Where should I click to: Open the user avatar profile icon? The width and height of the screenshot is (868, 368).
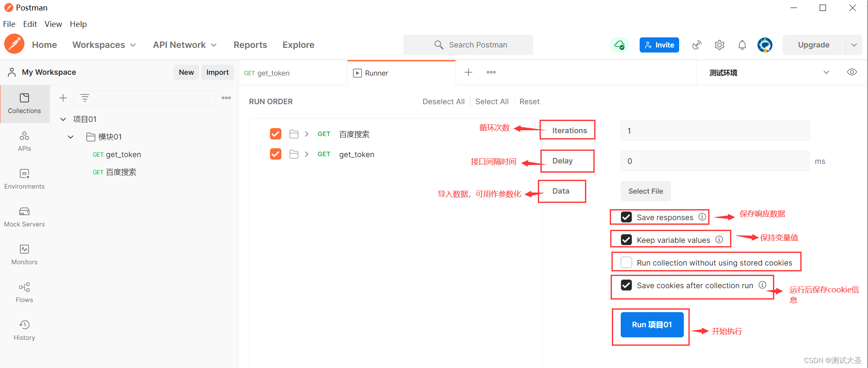[765, 45]
